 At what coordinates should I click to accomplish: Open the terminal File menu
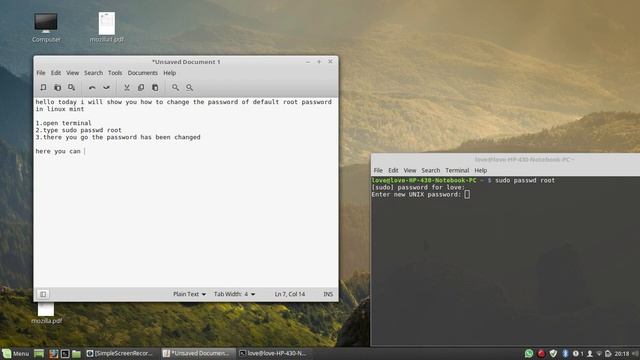tap(378, 170)
